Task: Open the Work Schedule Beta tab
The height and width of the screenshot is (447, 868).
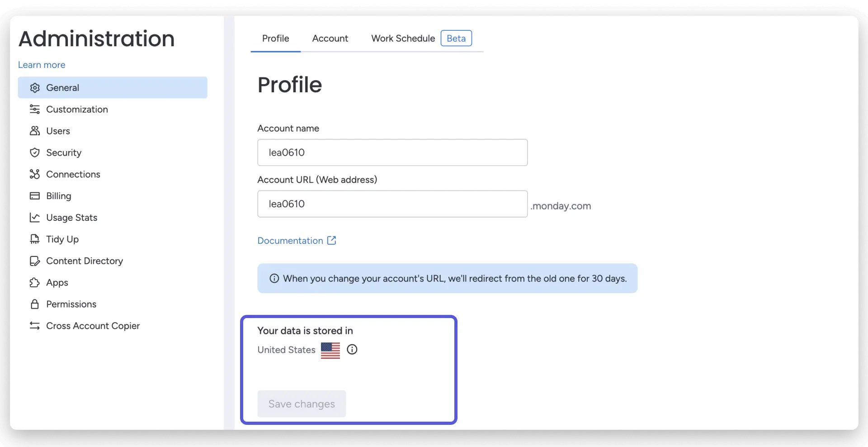Action: pos(403,38)
